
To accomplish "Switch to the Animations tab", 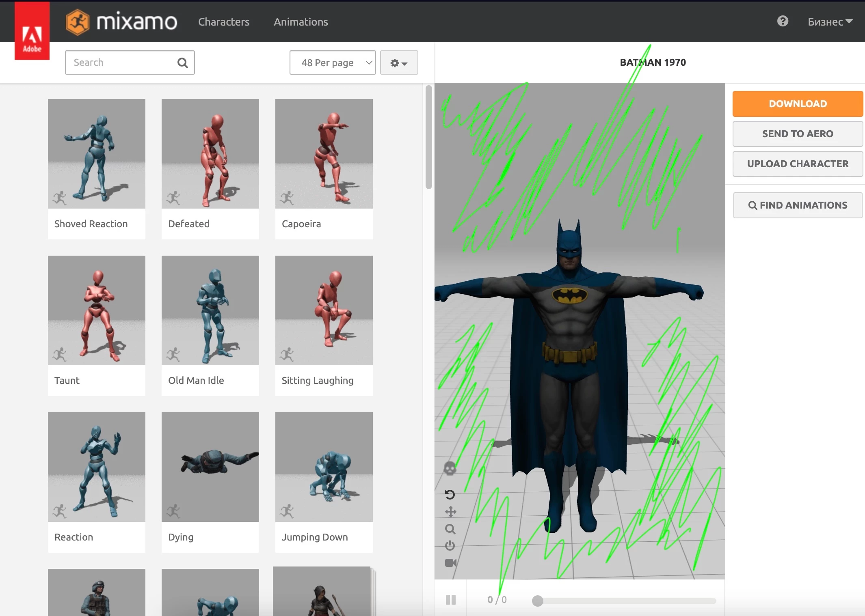I will point(301,22).
